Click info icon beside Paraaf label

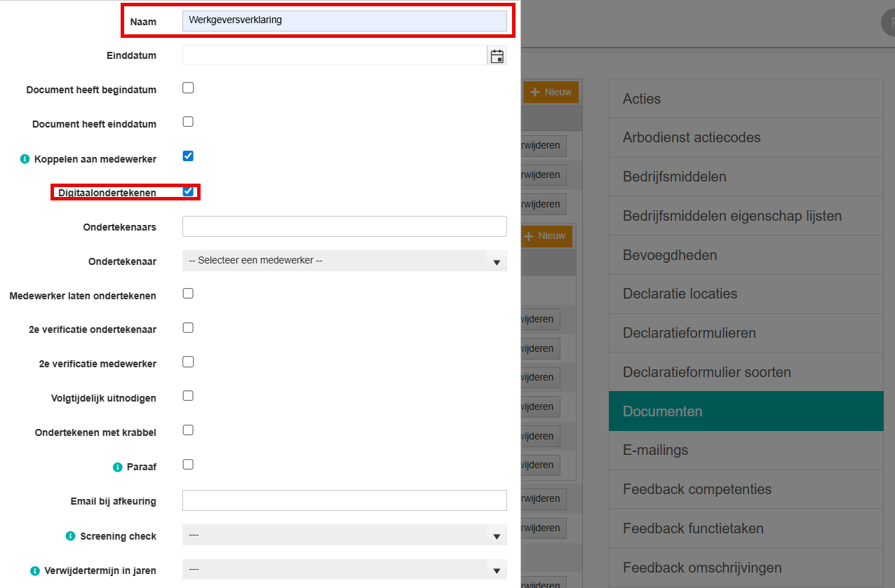coord(118,467)
